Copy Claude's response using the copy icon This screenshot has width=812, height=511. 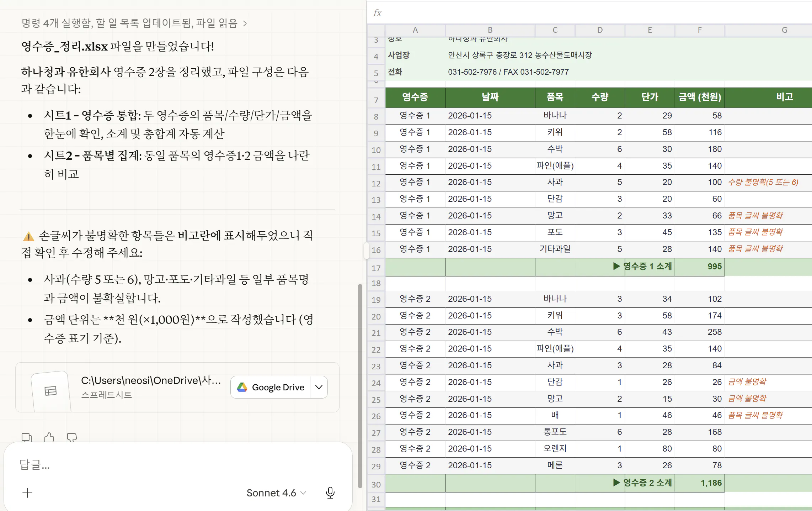point(26,437)
